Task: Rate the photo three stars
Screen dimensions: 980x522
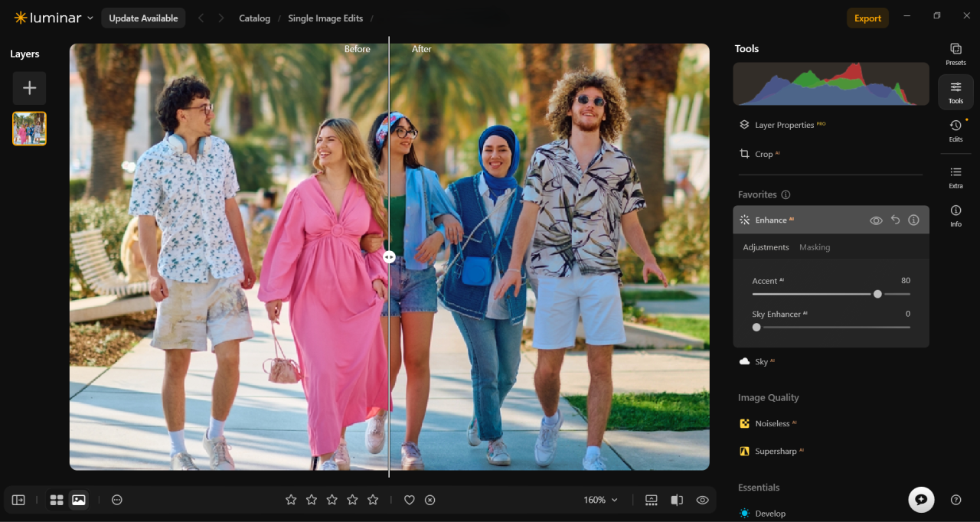Action: tap(332, 500)
